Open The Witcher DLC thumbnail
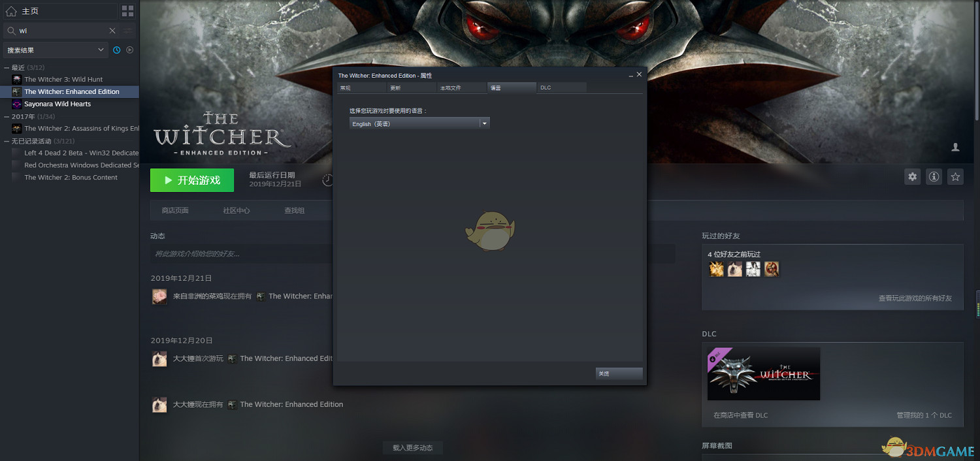Viewport: 980px width, 461px height. pyautogui.click(x=763, y=374)
